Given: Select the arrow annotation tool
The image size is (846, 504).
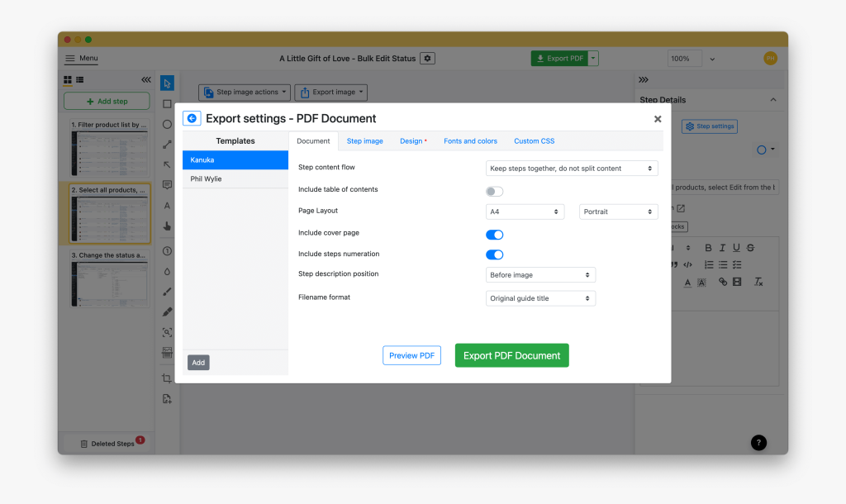Looking at the screenshot, I should 167,164.
